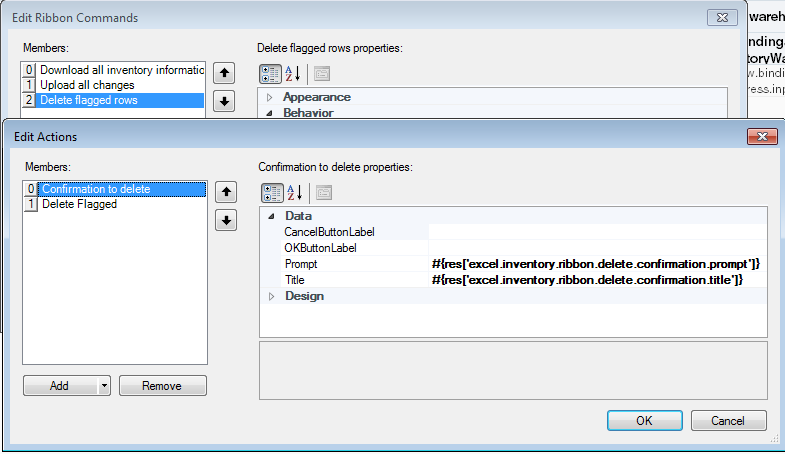
Task: Select the Prompt property name
Action: click(x=301, y=264)
